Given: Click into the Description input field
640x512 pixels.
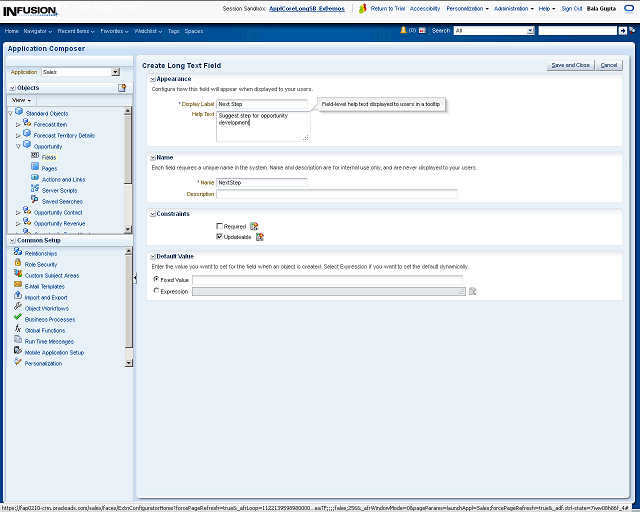Looking at the screenshot, I should click(x=337, y=194).
